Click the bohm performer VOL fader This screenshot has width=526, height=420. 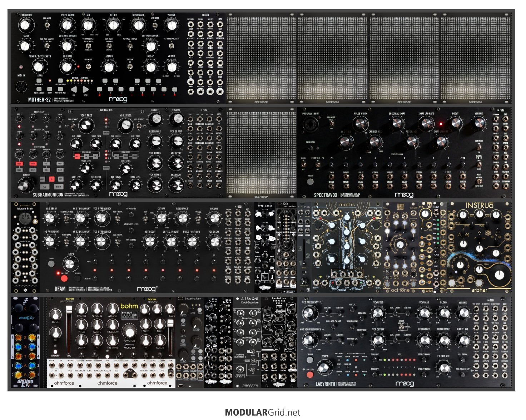[69, 330]
